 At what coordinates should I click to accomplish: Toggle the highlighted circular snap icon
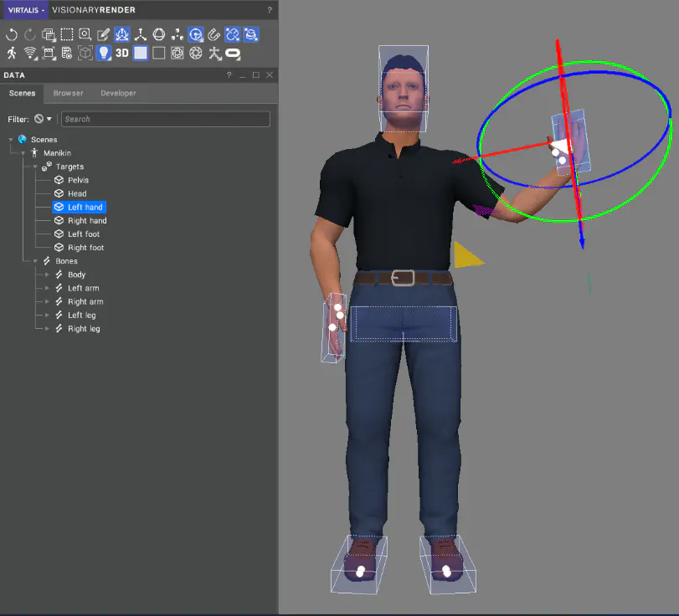point(196,34)
